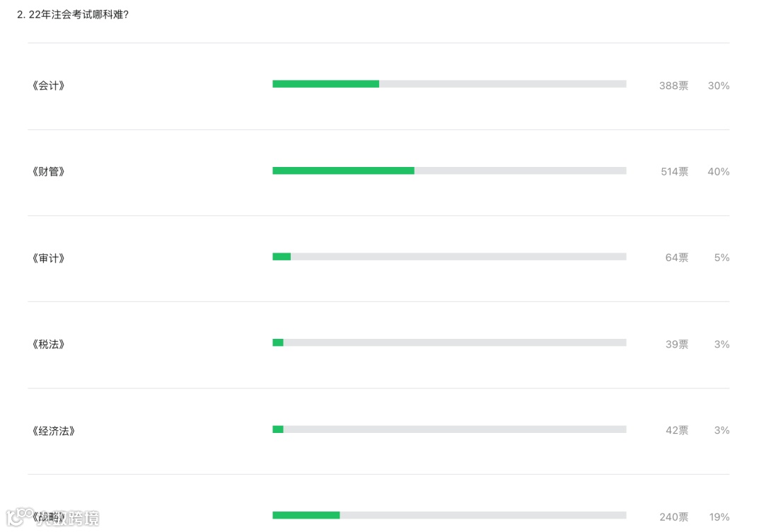Click the '30%' percentage value
The image size is (764, 532).
click(x=718, y=86)
